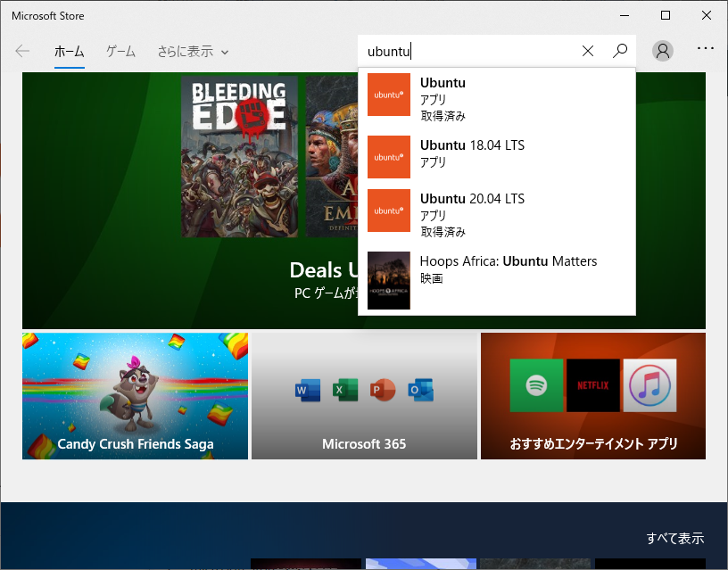Click the Deals banner headline

[324, 270]
